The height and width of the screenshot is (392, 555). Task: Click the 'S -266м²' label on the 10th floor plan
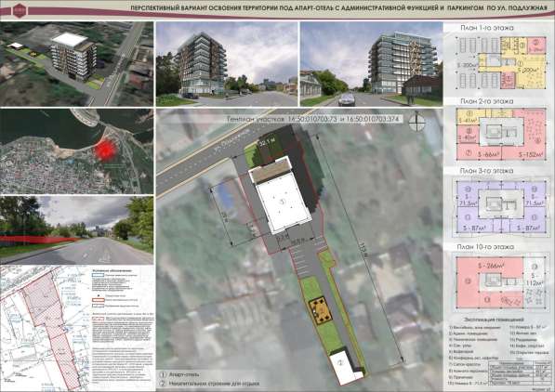pos(491,266)
